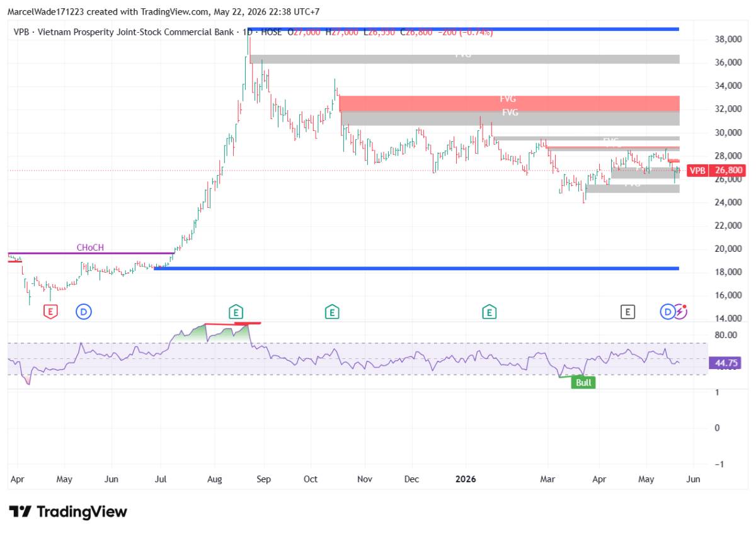This screenshot has width=756, height=534.
Task: Select the FVG label in the grey zone below red
Action: click(511, 113)
